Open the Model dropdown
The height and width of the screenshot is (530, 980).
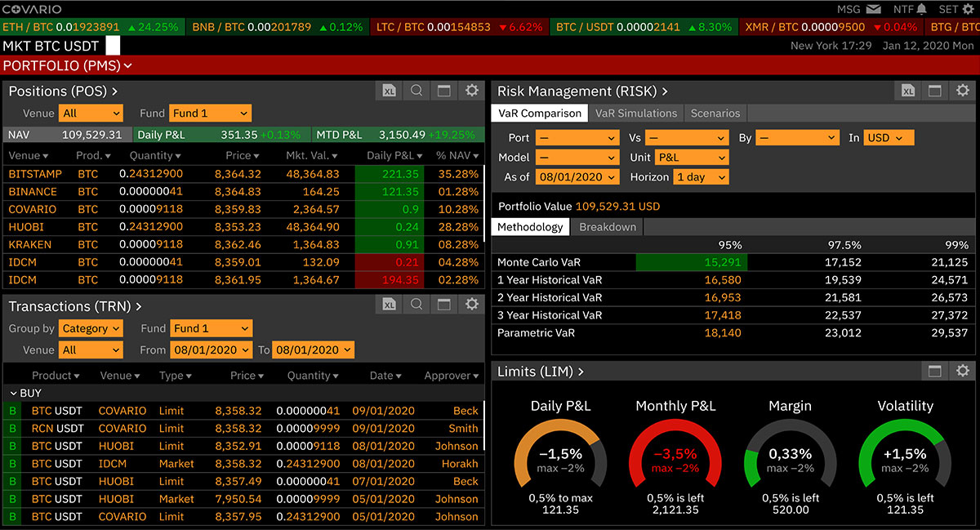coord(577,158)
